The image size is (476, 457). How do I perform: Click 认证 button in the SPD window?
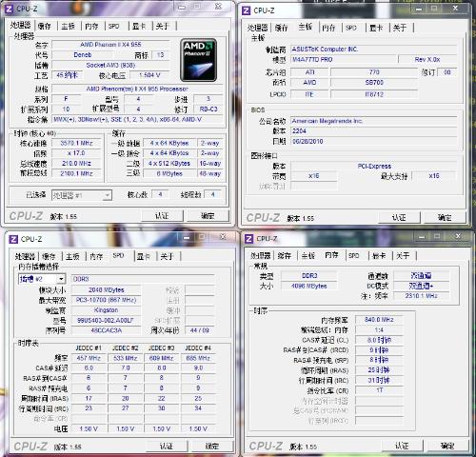click(167, 447)
